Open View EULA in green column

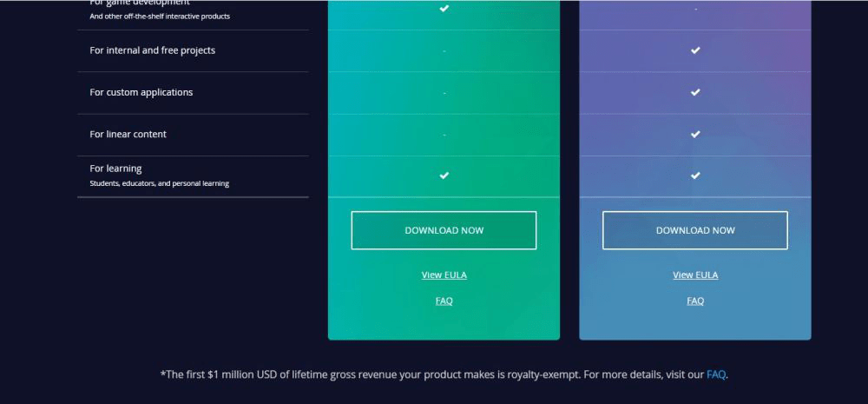pyautogui.click(x=444, y=275)
